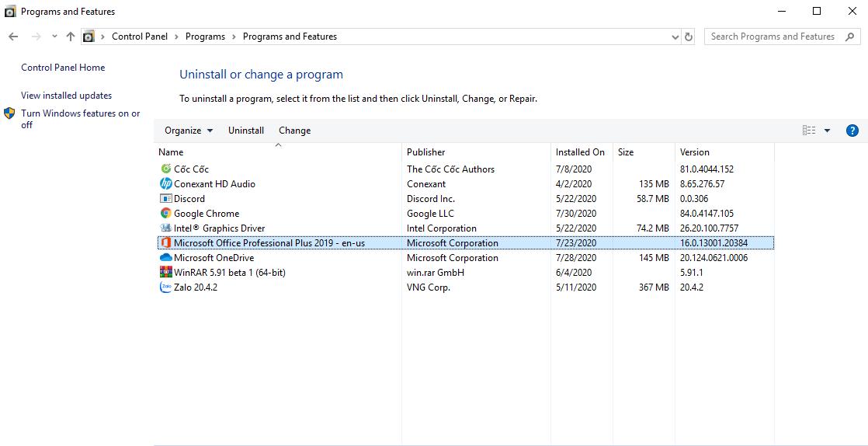Screen dimensions: 868x446
Task: Select Google Chrome in the list
Action: click(207, 214)
